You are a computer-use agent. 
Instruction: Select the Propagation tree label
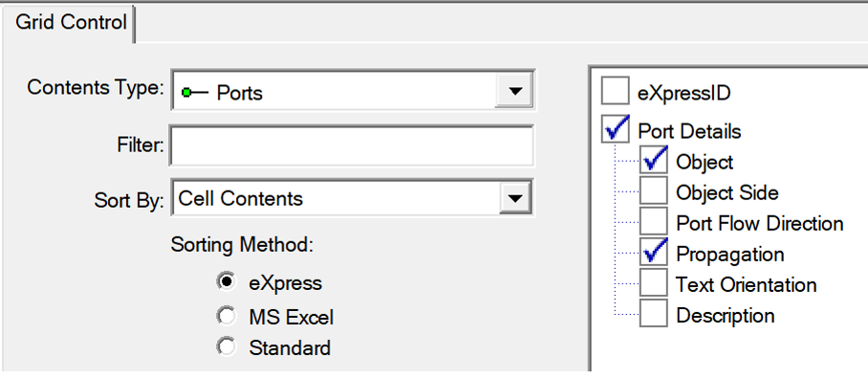730,255
